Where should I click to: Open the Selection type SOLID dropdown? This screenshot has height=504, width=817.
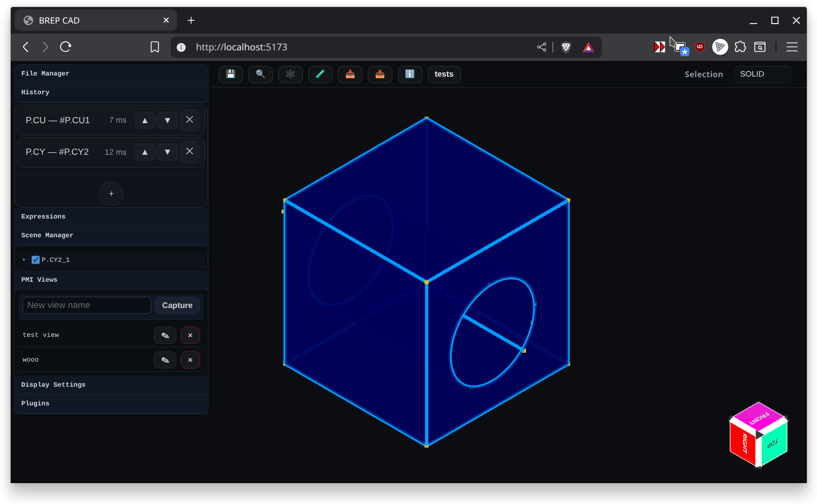tap(762, 74)
